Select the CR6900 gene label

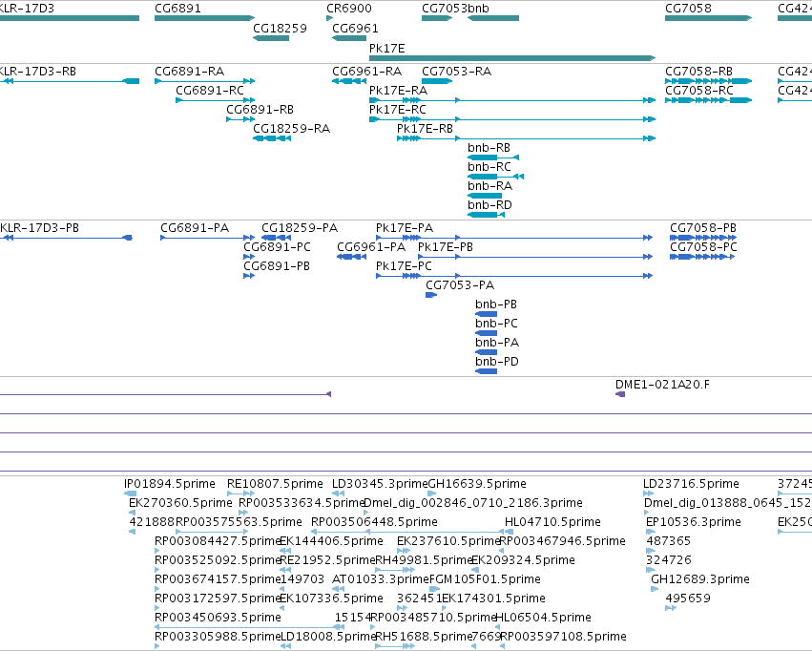[x=349, y=9]
